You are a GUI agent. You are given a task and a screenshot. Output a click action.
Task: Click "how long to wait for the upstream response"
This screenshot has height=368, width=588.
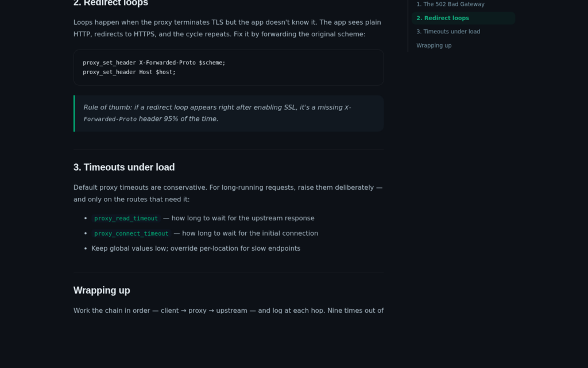pos(243,218)
